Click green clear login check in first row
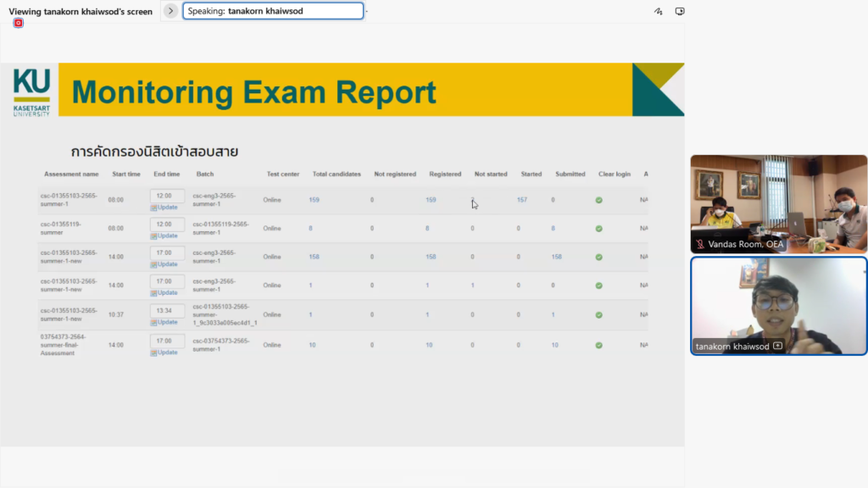The width and height of the screenshot is (868, 488). tap(599, 200)
